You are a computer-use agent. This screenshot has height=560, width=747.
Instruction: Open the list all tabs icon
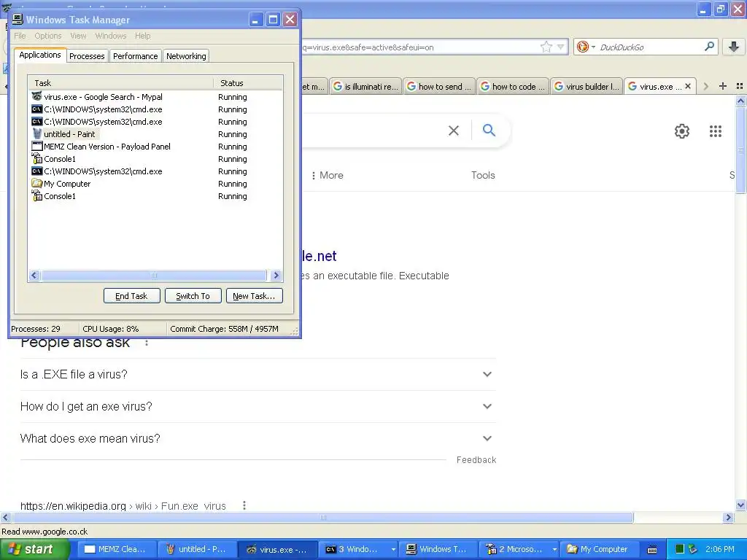tap(740, 86)
